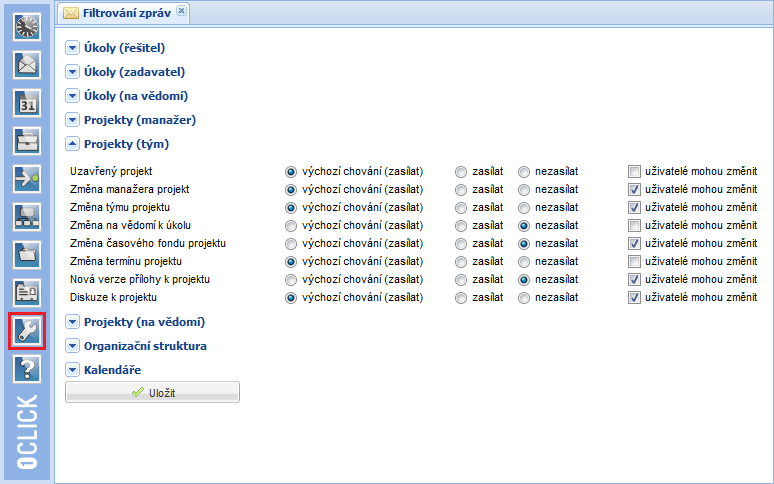Collapse the Projekty (tým) section

[x=72, y=144]
